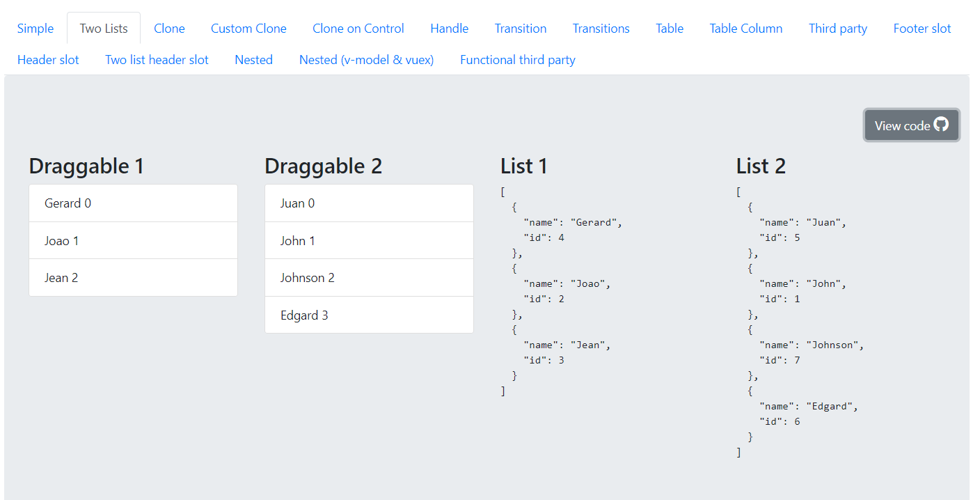Select the Juan 0 list item

coord(369,203)
